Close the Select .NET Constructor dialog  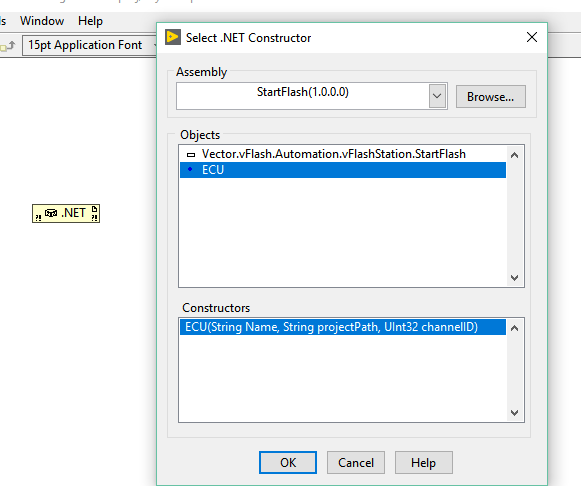pos(532,37)
